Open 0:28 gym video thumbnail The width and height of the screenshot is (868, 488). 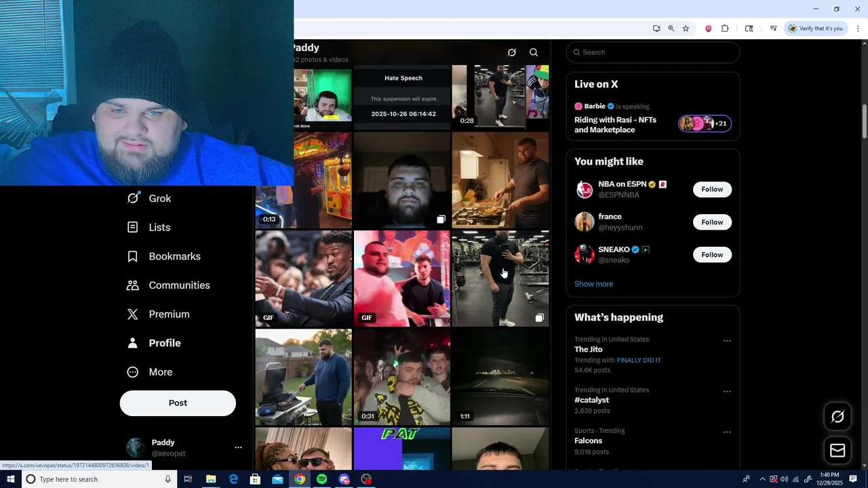point(500,97)
